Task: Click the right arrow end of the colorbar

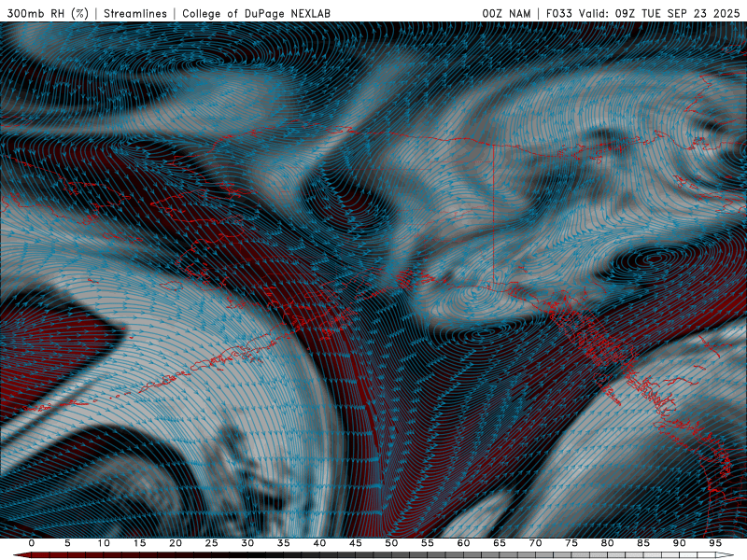Action: coord(726,555)
